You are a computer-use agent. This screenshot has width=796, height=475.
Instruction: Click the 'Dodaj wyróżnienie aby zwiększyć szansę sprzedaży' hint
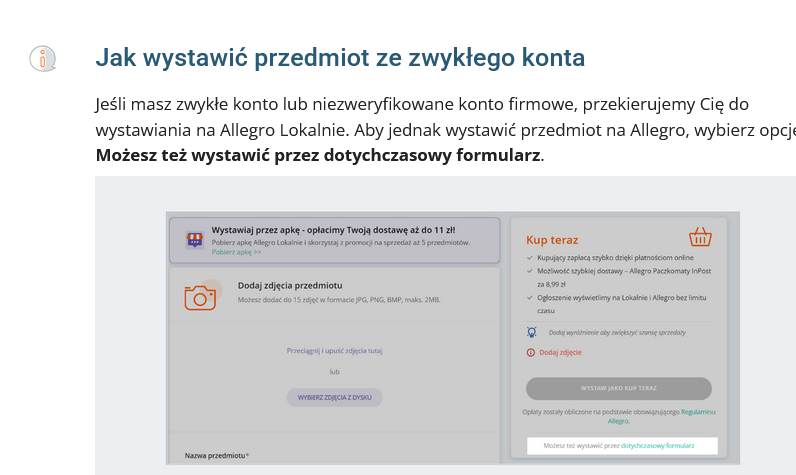(617, 333)
